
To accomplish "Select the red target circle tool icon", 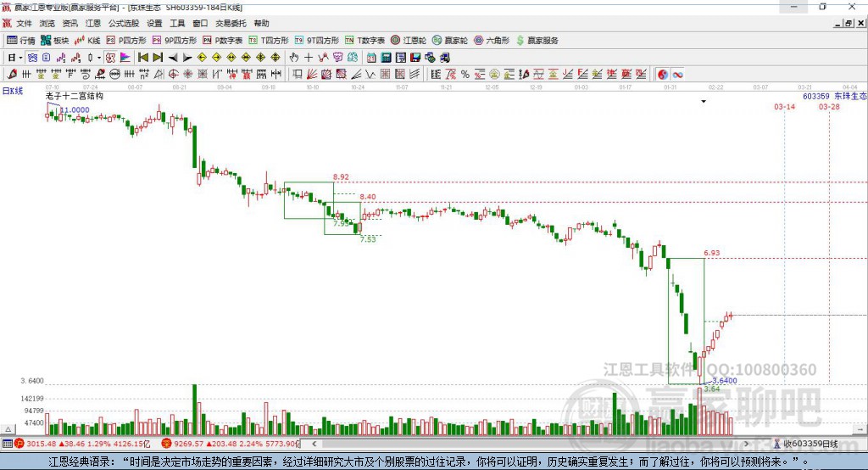I will [173, 74].
